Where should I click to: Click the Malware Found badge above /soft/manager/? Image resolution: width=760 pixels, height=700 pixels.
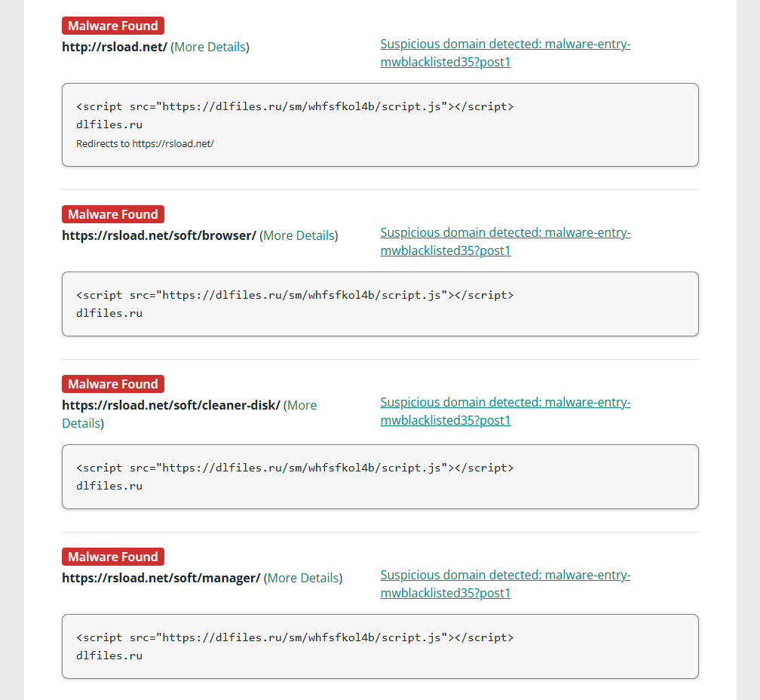112,557
